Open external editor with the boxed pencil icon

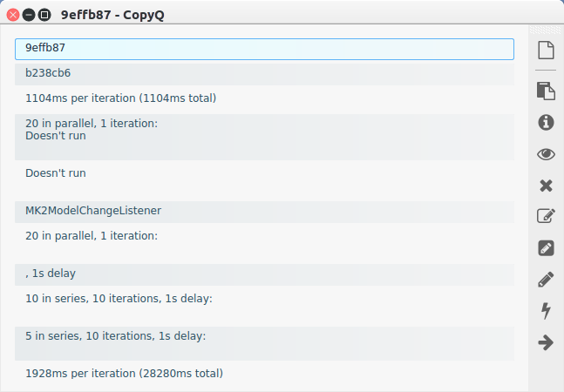(546, 248)
